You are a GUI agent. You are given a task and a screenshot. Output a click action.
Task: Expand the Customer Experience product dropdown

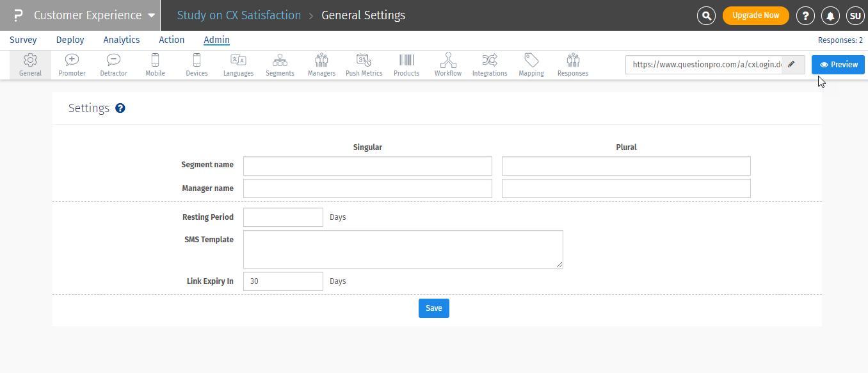151,15
